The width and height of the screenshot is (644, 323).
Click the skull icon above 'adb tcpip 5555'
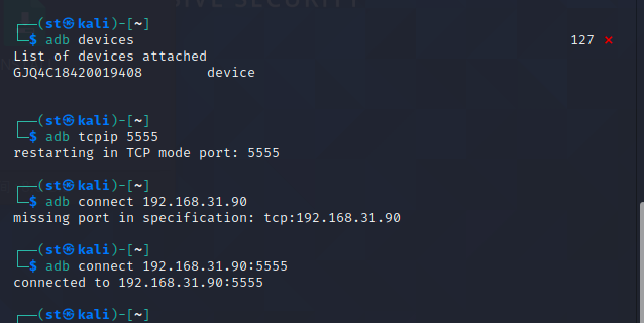click(69, 121)
